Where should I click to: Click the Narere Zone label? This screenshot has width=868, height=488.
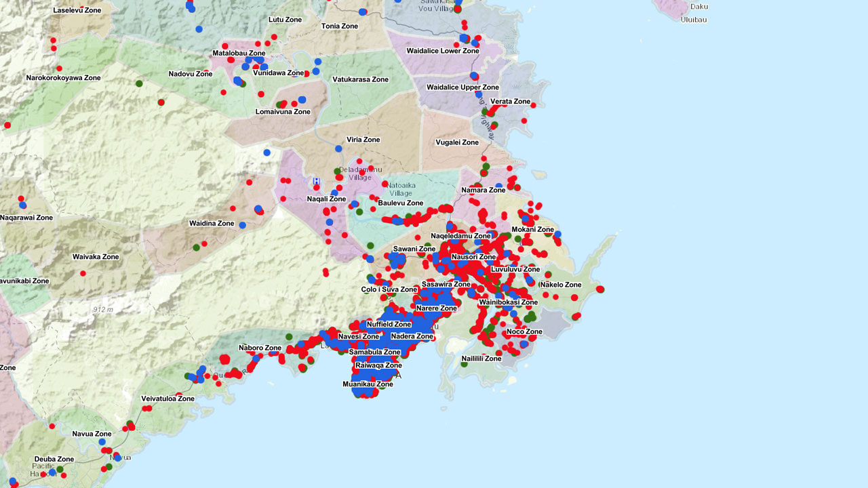pyautogui.click(x=437, y=308)
